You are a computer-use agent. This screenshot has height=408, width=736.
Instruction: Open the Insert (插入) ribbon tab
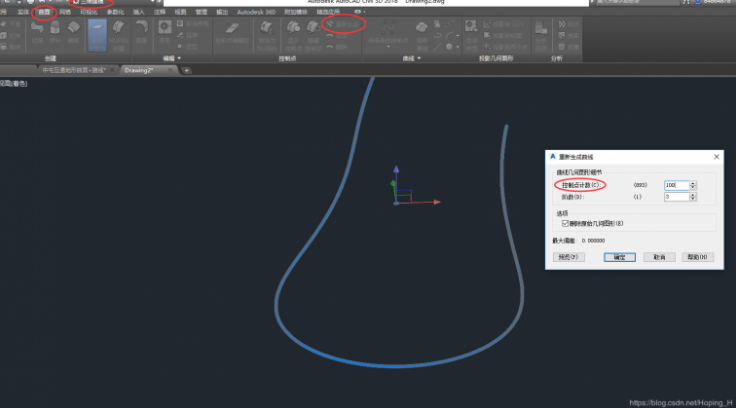coord(138,12)
